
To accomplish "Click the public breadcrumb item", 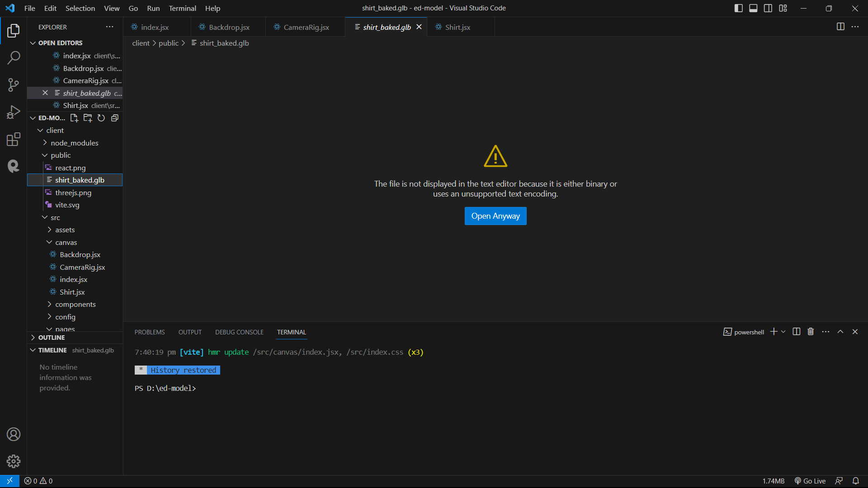I will pyautogui.click(x=168, y=43).
